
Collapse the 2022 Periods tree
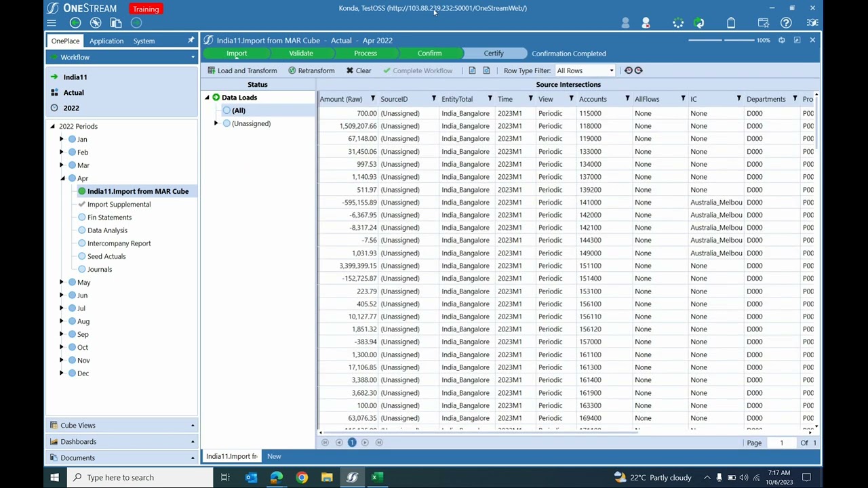pos(52,126)
